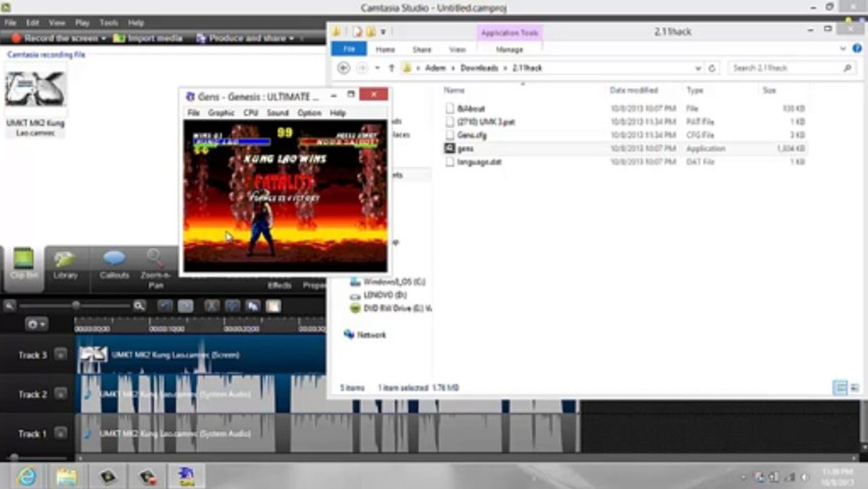The width and height of the screenshot is (868, 489).
Task: Sort files by the Name column header
Action: 455,90
